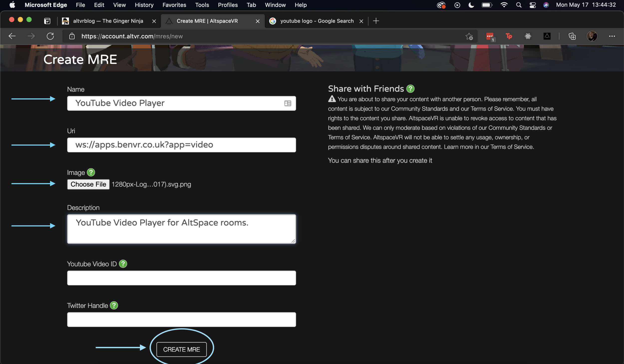The image size is (624, 364).
Task: Click the CREATE MRE button
Action: (181, 349)
